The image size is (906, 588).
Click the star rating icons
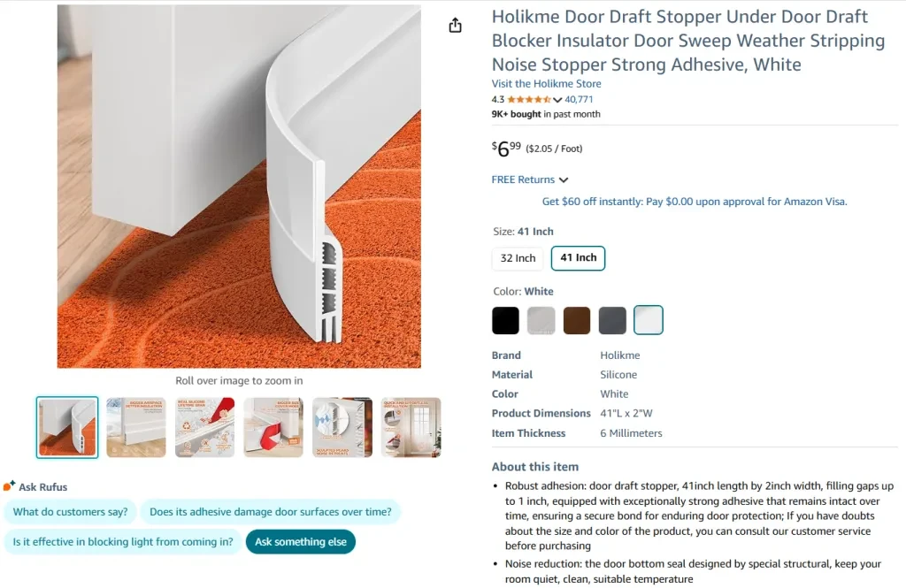tap(529, 99)
